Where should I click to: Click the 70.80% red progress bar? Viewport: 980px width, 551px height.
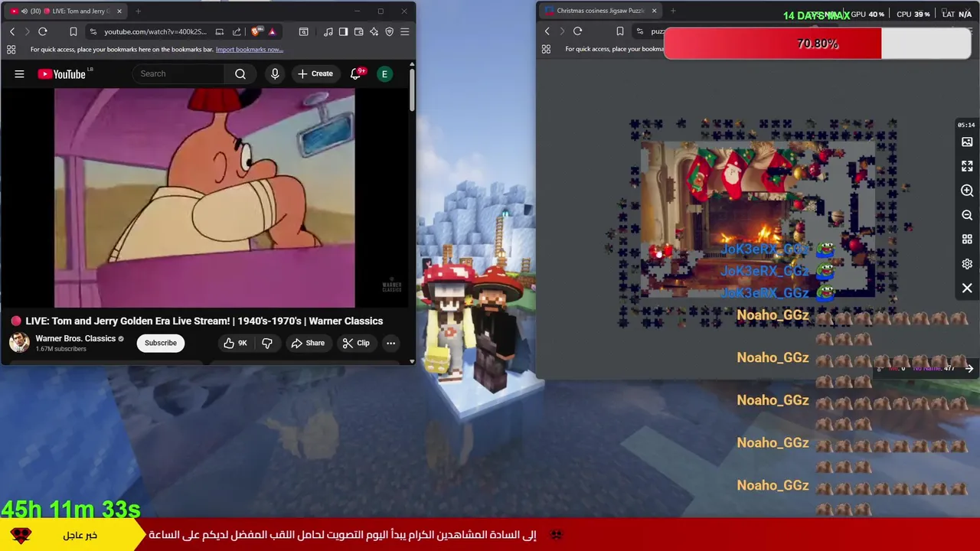click(x=817, y=44)
